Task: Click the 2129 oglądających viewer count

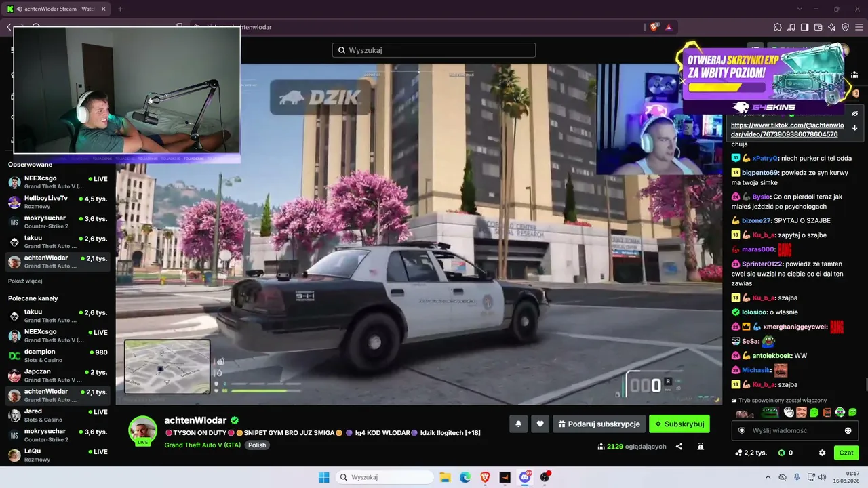Action: click(x=632, y=447)
